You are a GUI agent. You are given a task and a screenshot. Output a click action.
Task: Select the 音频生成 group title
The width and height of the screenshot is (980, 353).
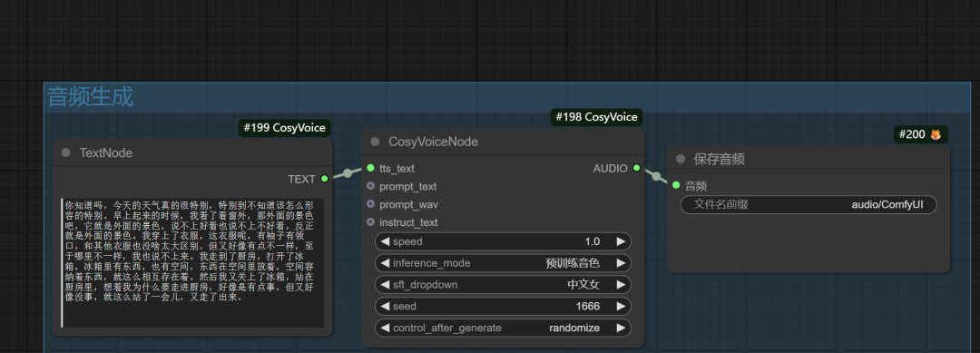(91, 96)
